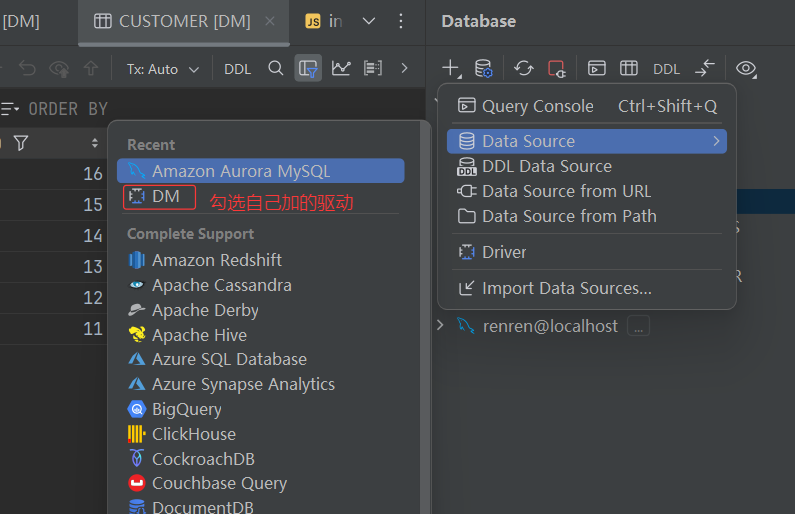Click the ORDER BY input area

pos(68,109)
